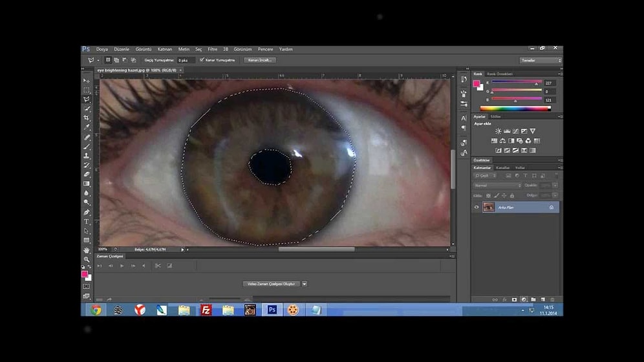Select the Rectangular Marquee tool

coord(86,90)
